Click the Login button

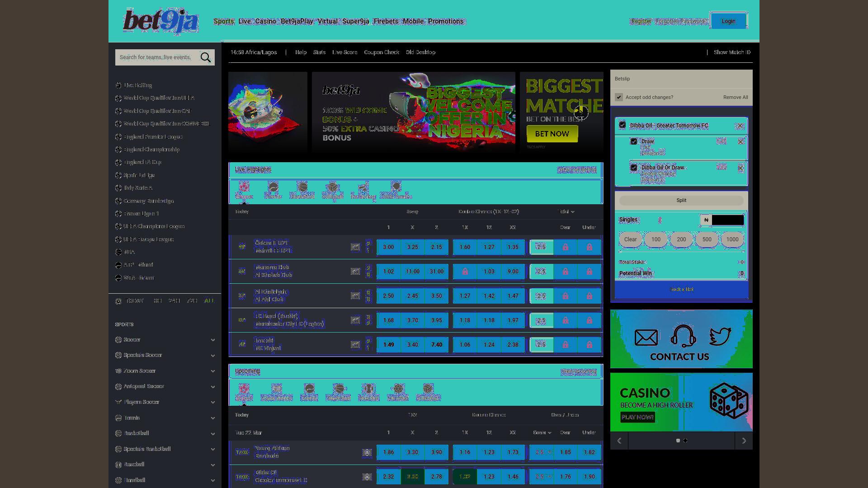(x=728, y=21)
